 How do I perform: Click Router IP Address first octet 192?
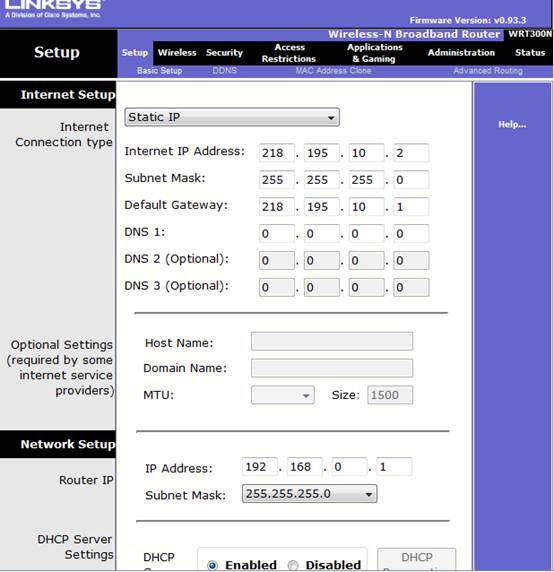click(260, 467)
